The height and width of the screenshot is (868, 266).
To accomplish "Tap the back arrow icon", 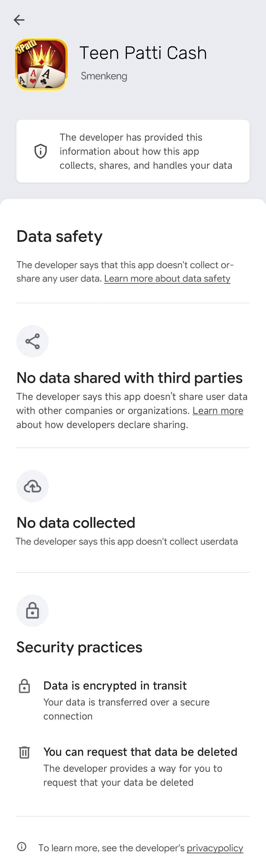I will 19,20.
